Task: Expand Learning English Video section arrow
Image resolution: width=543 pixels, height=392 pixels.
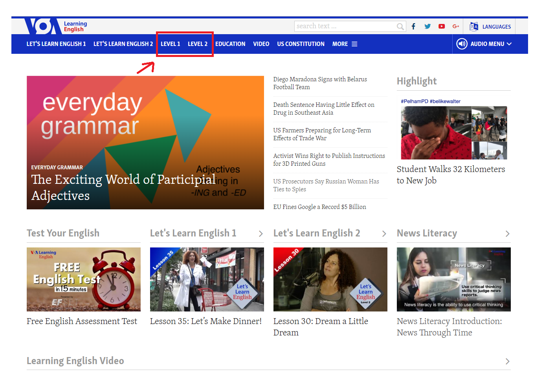Action: pos(507,361)
